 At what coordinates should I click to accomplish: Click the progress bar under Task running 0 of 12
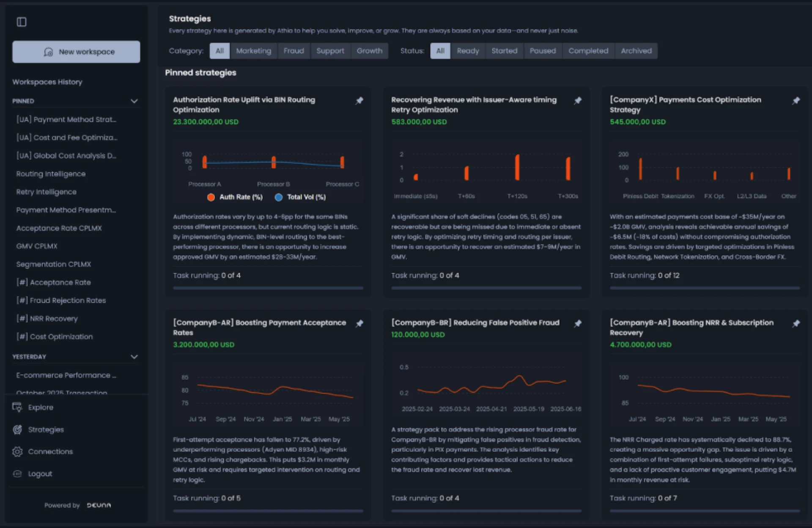pos(705,288)
